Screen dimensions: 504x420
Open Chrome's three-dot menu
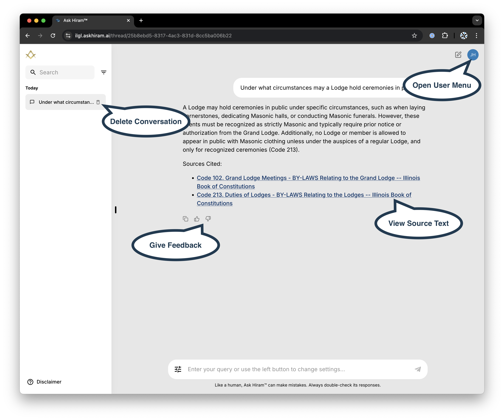[x=476, y=35]
